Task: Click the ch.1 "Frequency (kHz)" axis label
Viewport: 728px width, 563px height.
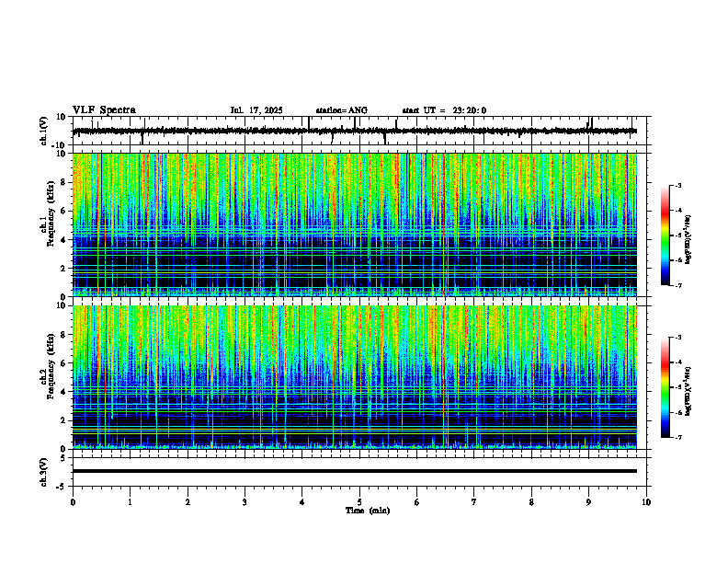Action: pos(51,214)
